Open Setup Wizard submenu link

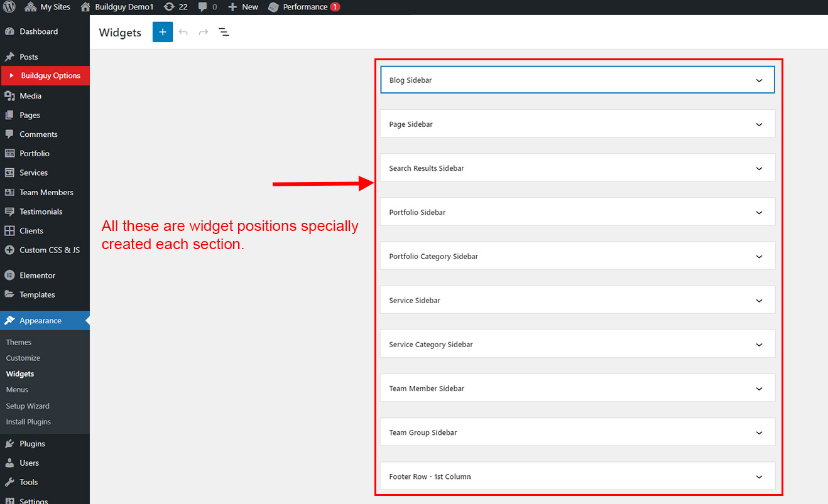click(x=28, y=406)
